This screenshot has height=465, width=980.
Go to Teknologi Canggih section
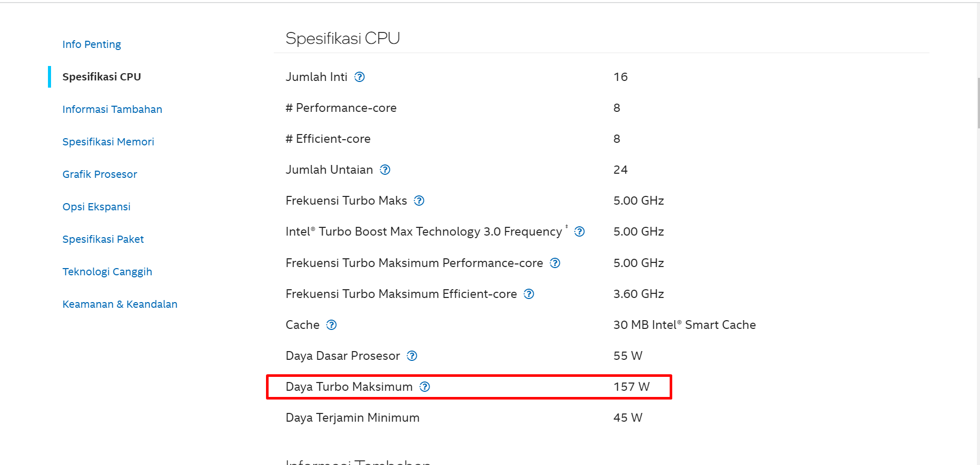pos(107,272)
